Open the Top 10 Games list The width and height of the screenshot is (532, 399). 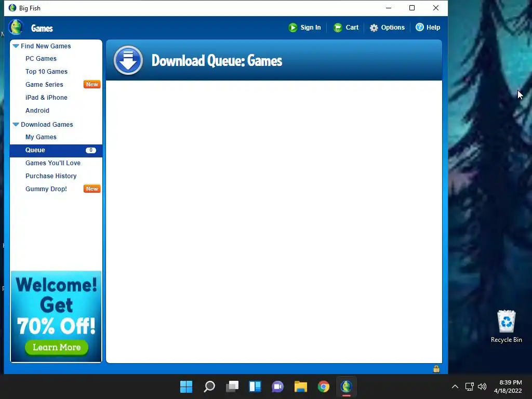(46, 72)
